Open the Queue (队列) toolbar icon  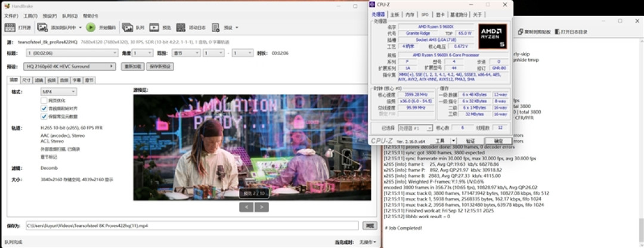tap(128, 27)
